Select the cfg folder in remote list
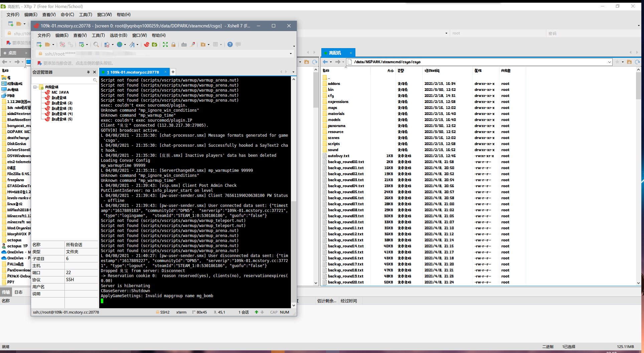The width and height of the screenshot is (644, 353). (331, 96)
